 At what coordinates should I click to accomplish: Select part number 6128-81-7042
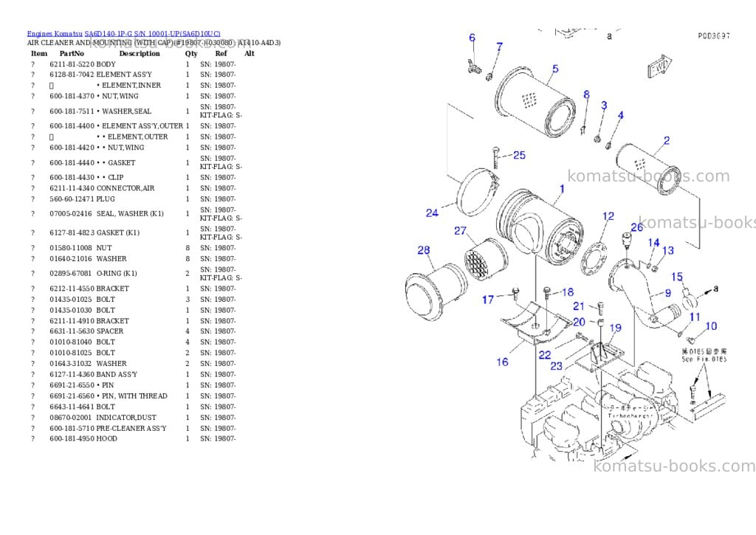click(72, 75)
